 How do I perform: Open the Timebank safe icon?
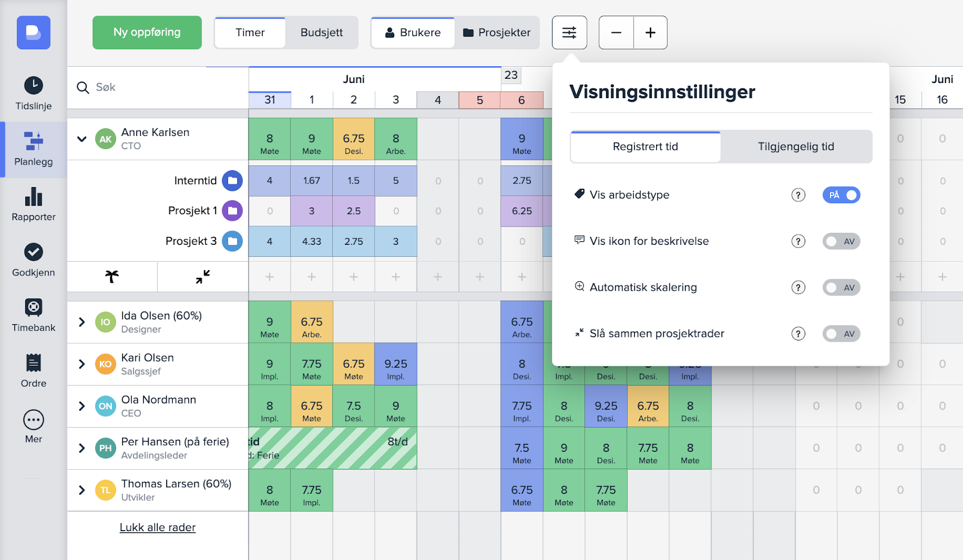coord(34,307)
